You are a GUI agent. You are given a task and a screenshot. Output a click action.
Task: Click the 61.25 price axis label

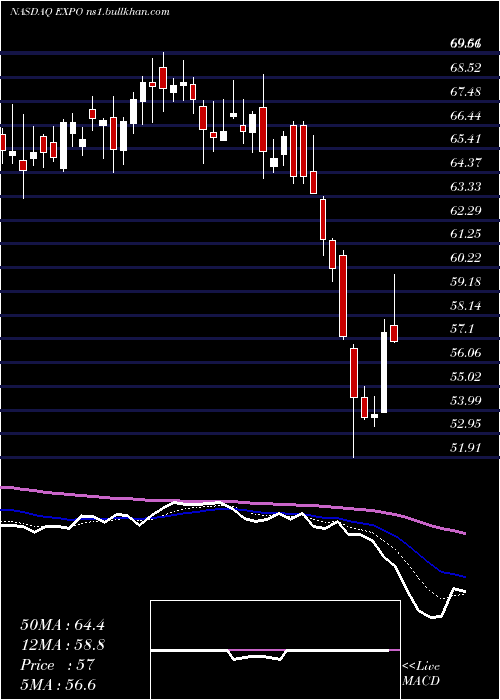(x=466, y=233)
